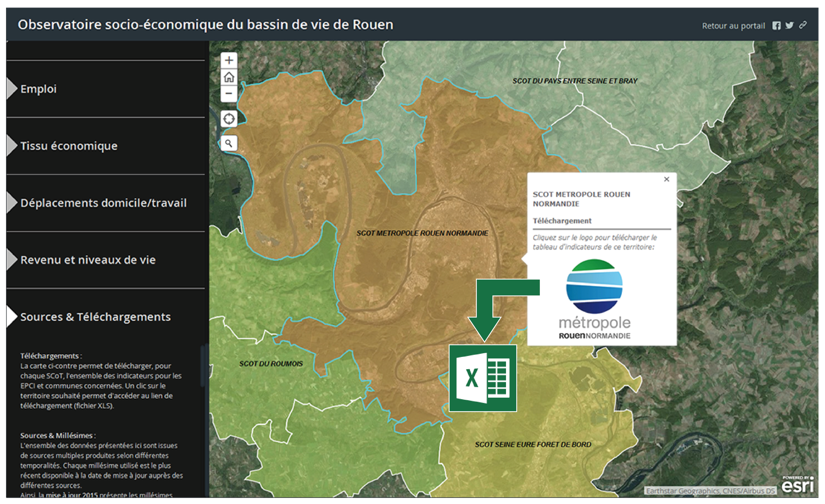Click the side panel scrollbar

click(202, 366)
